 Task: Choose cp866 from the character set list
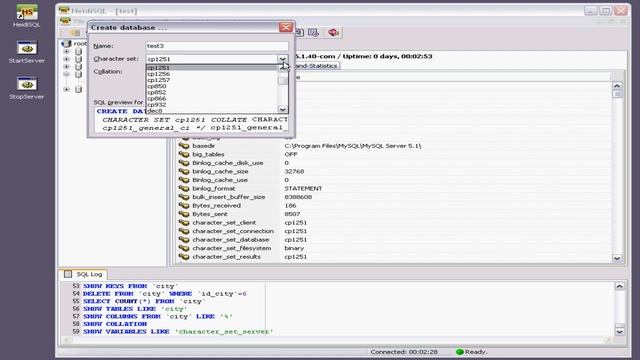(x=212, y=98)
